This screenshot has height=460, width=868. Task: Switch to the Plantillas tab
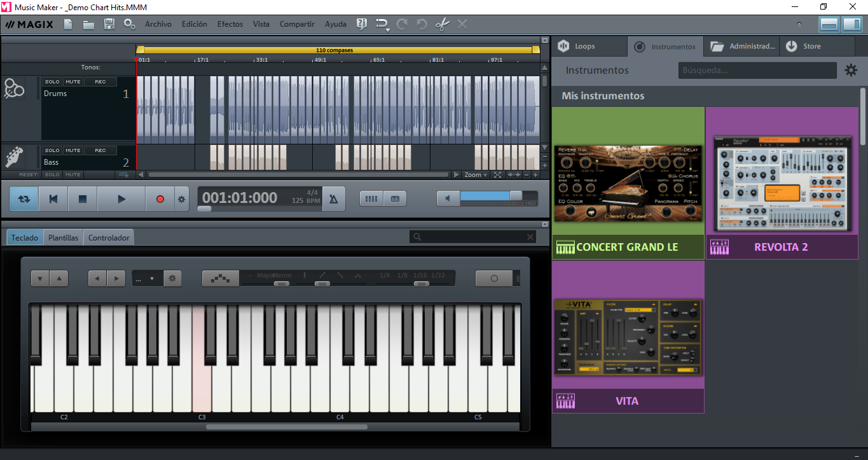(x=64, y=237)
